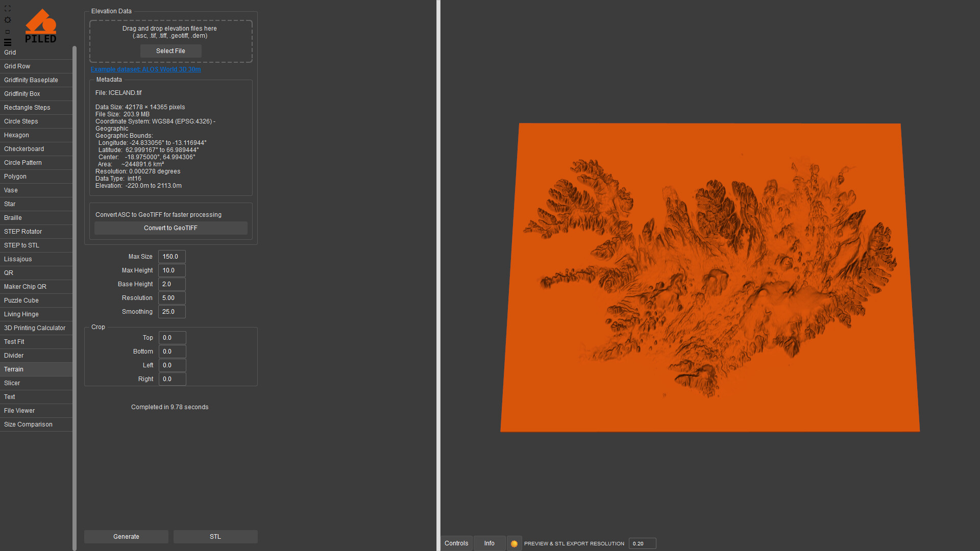The height and width of the screenshot is (551, 980).
Task: Open the ALOS World 3D example dataset link
Action: 145,69
